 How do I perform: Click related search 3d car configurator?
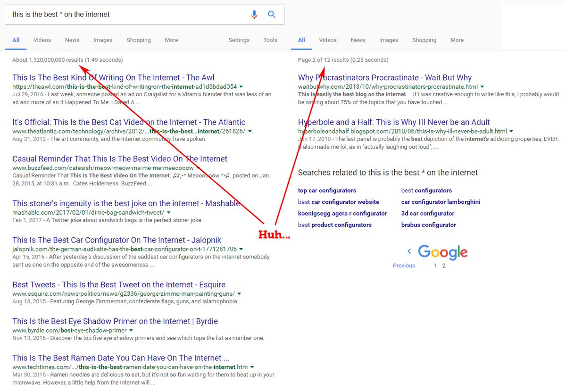[x=428, y=214]
